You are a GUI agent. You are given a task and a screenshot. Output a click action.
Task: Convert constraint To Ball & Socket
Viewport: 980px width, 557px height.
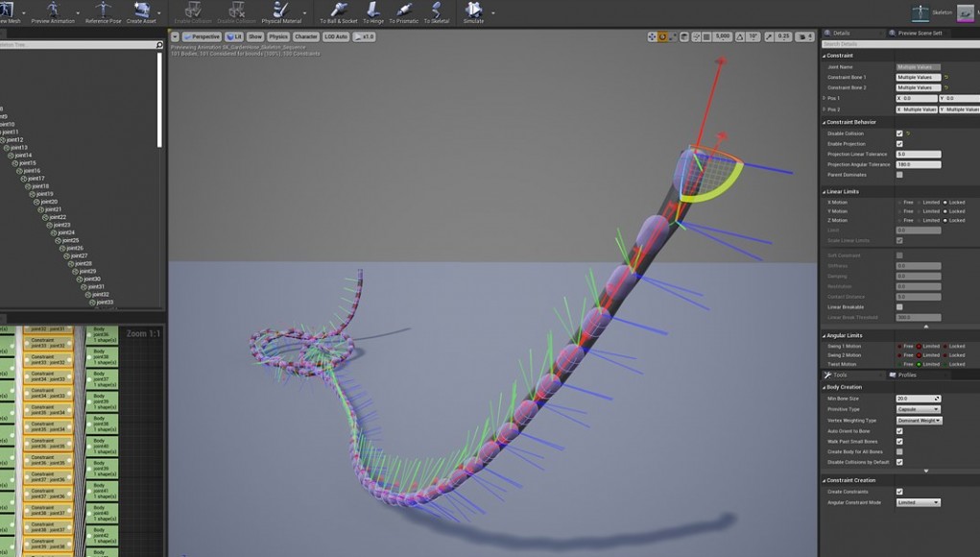[x=339, y=12]
